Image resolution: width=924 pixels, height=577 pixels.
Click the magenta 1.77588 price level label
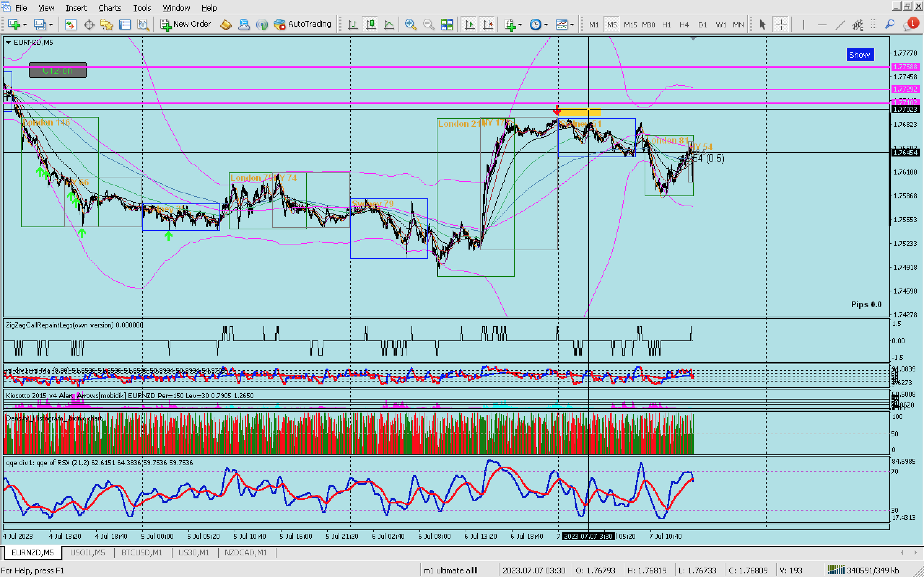point(905,67)
